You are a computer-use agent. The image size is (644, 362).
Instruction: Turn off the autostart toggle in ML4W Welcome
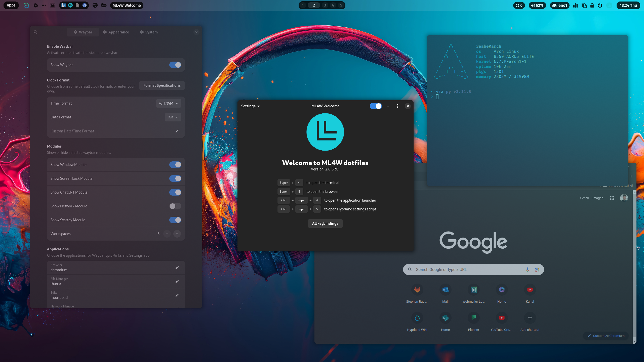[375, 106]
